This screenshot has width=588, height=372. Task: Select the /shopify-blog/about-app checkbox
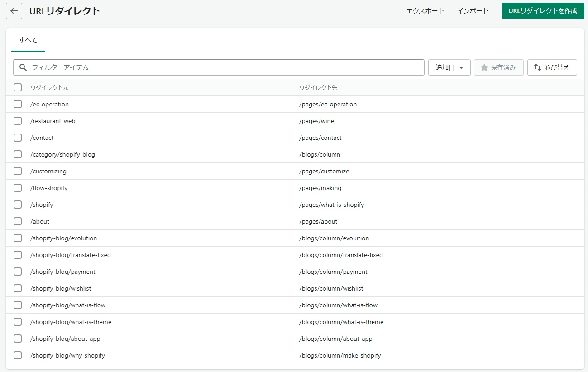pyautogui.click(x=18, y=339)
